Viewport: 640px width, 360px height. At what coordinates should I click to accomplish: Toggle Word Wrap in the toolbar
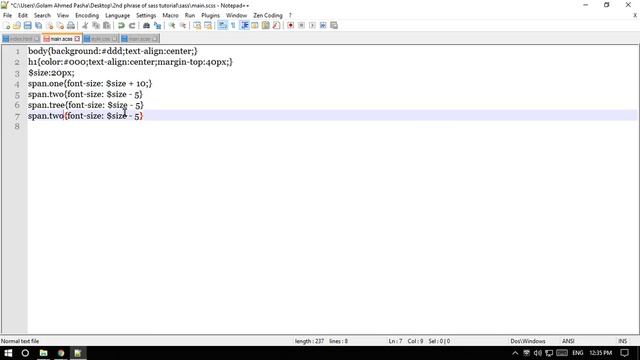point(222,25)
